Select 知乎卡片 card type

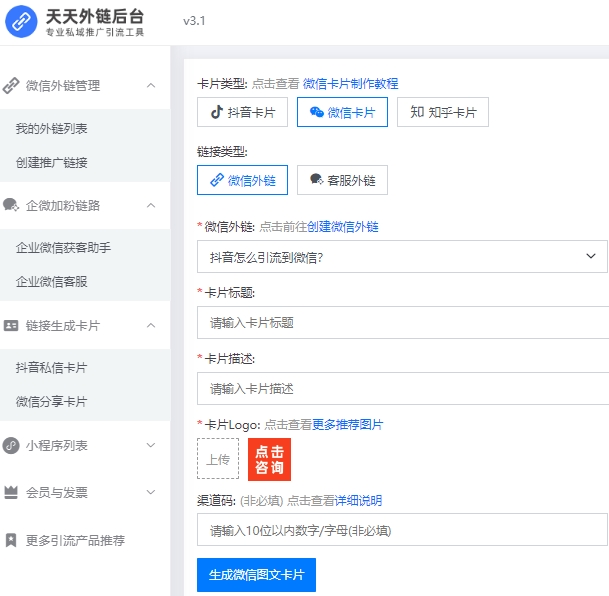click(x=443, y=112)
